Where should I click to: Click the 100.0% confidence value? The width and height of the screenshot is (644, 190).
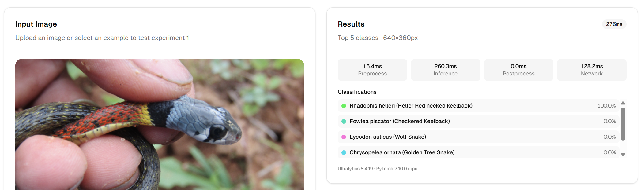(x=607, y=106)
